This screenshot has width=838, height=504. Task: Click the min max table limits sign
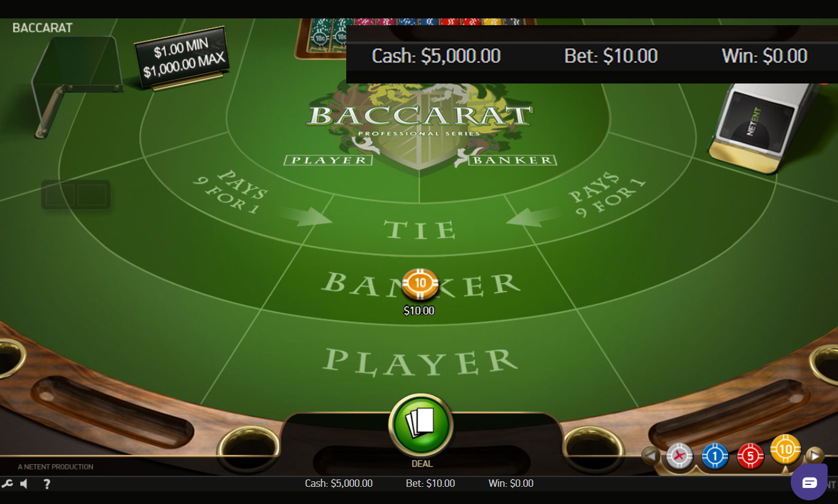[x=182, y=58]
